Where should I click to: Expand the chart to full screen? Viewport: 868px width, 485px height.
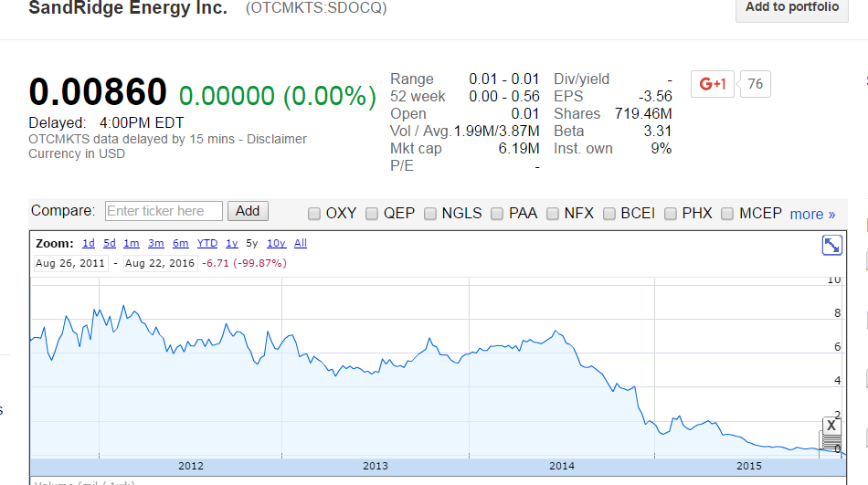coord(831,245)
